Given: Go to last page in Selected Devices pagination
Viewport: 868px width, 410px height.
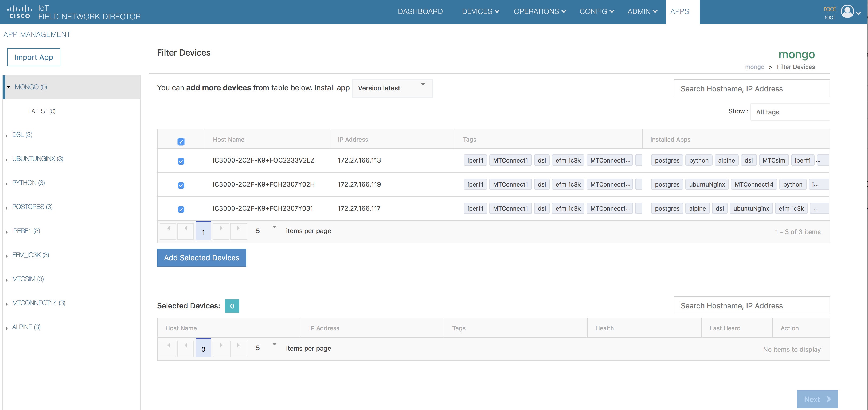Looking at the screenshot, I should click(238, 348).
